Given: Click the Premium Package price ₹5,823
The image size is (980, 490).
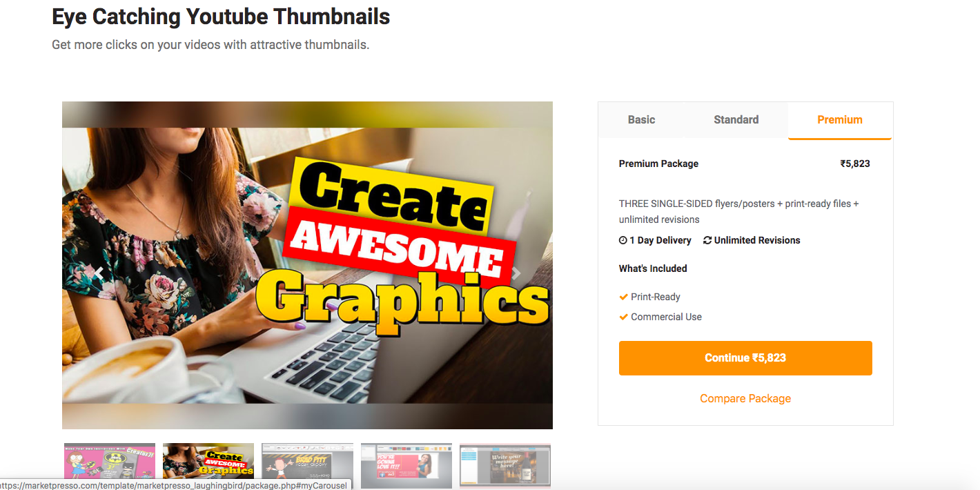Looking at the screenshot, I should coord(855,164).
